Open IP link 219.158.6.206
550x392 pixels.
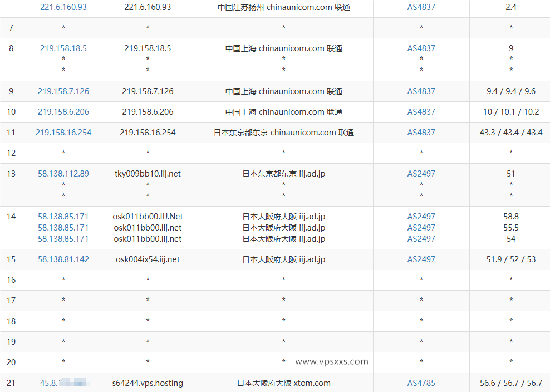tap(63, 112)
